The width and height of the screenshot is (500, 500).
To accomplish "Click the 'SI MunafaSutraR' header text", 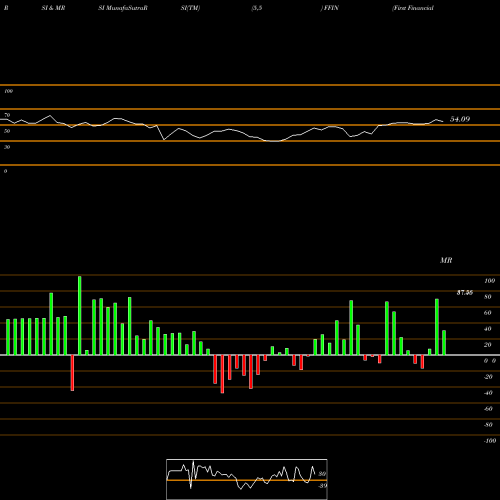I will click(123, 8).
